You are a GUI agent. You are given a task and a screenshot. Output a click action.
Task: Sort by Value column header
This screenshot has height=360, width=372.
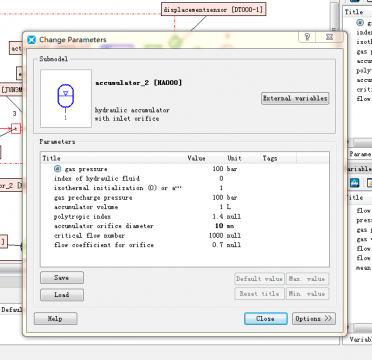[x=205, y=158]
